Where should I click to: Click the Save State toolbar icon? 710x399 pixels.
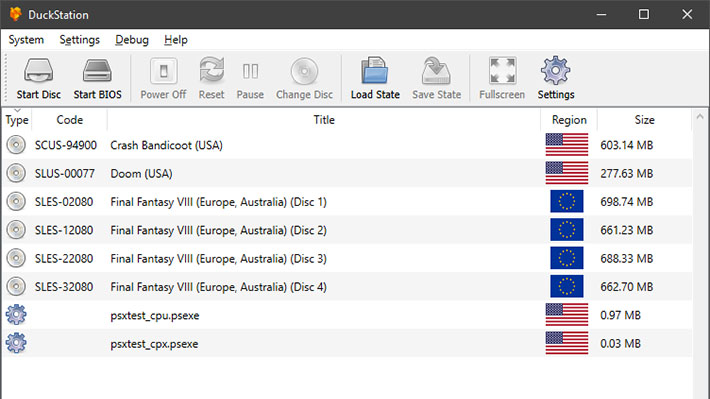[x=436, y=71]
